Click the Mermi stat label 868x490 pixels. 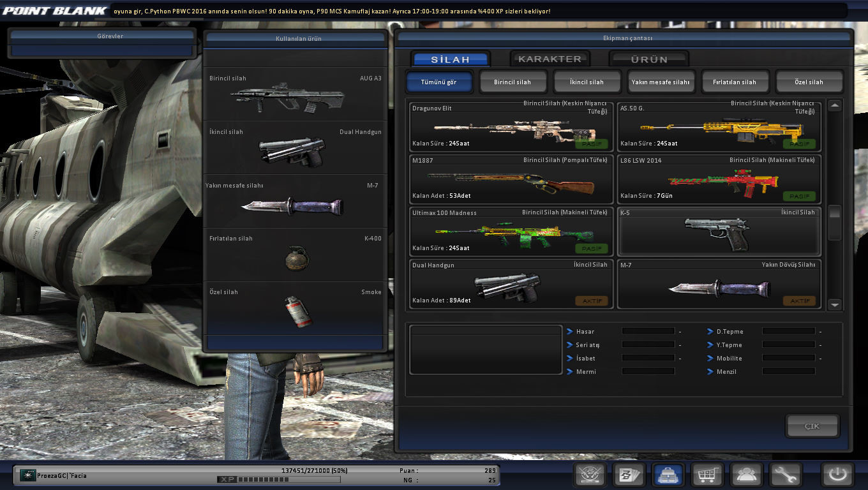pyautogui.click(x=586, y=372)
